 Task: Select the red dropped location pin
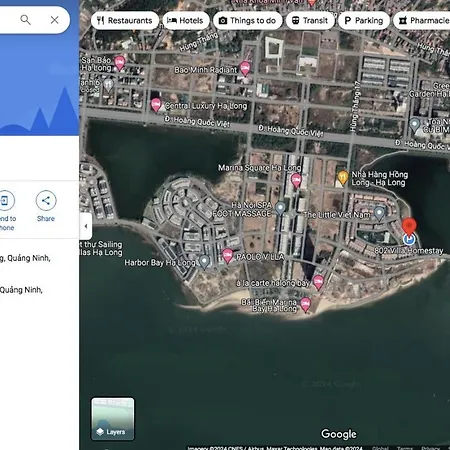pyautogui.click(x=409, y=226)
